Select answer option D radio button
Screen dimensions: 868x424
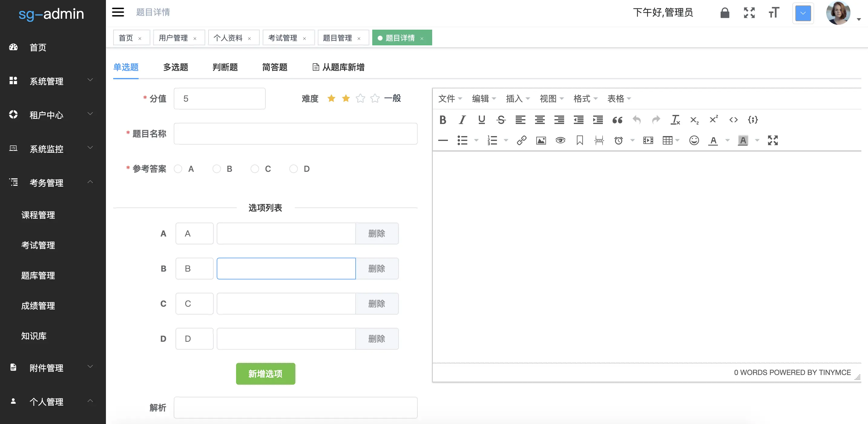pyautogui.click(x=293, y=169)
